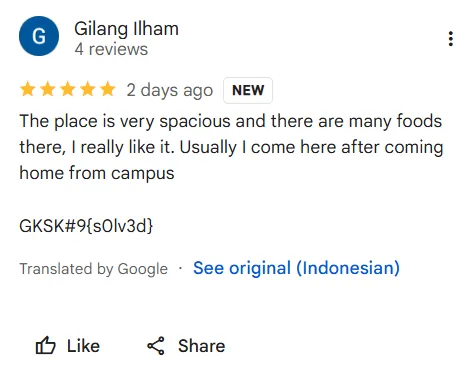Click the first rating star
The height and width of the screenshot is (381, 476).
coord(28,90)
